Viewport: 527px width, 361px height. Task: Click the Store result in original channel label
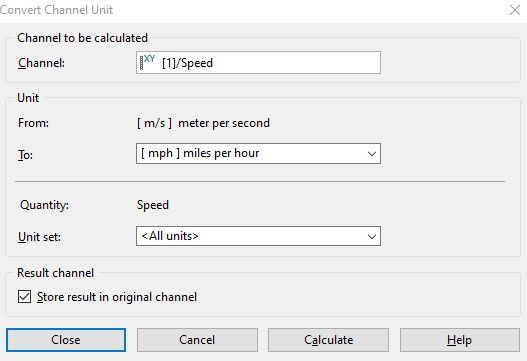point(117,297)
